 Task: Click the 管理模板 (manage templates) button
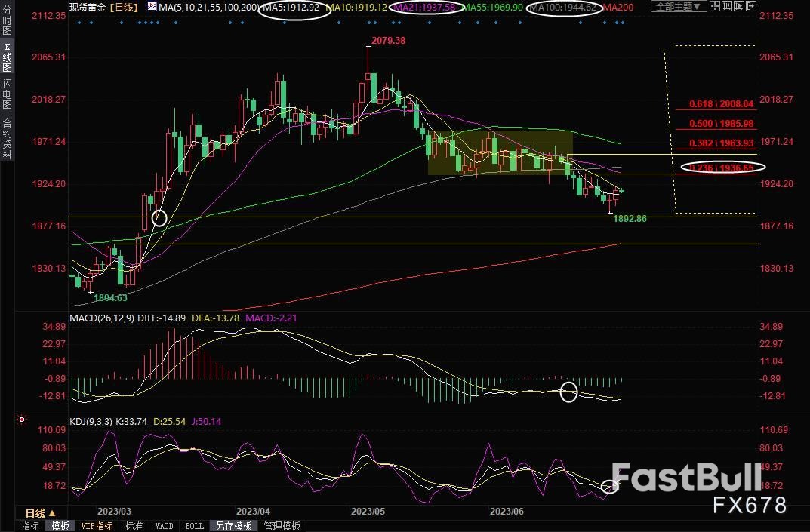click(281, 525)
